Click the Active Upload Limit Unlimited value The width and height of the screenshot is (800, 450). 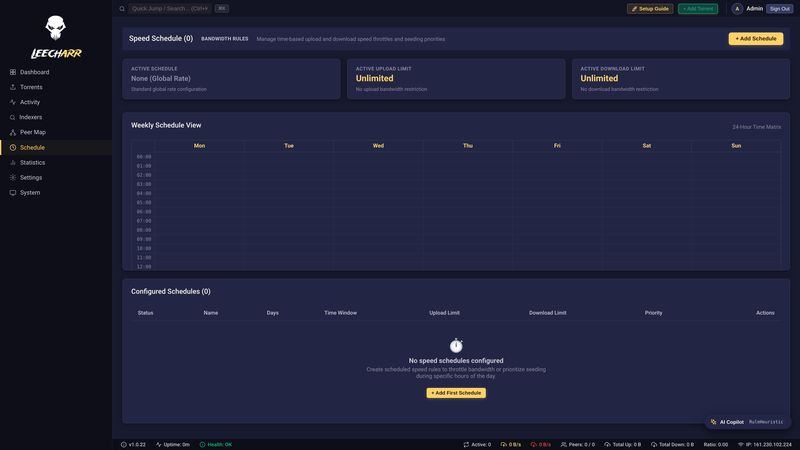click(374, 79)
